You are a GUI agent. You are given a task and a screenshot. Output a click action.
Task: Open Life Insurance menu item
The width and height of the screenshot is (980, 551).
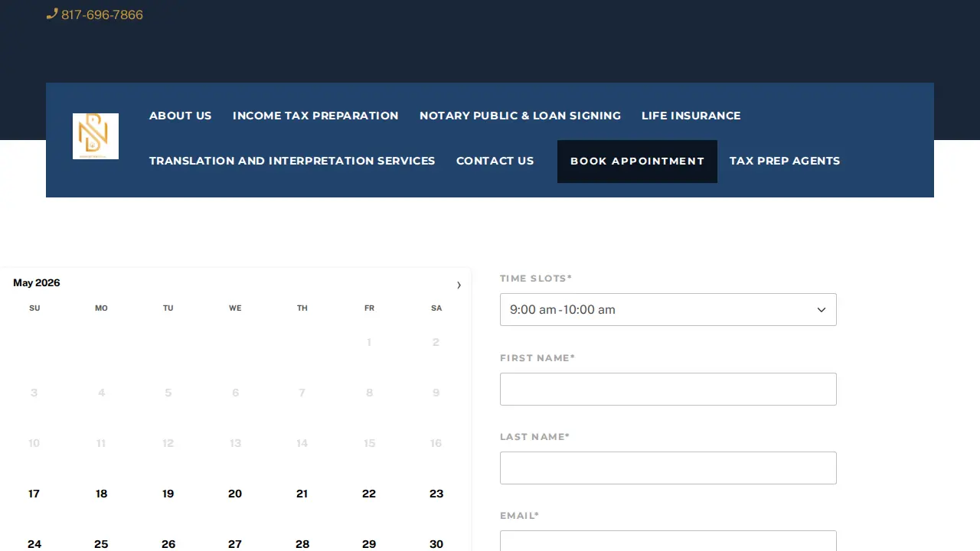pyautogui.click(x=691, y=116)
